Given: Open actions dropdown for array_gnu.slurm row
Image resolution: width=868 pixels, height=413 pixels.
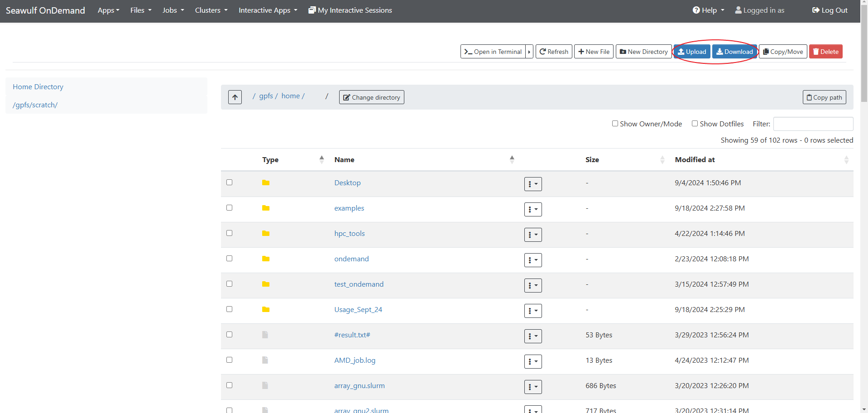Looking at the screenshot, I should coord(533,387).
